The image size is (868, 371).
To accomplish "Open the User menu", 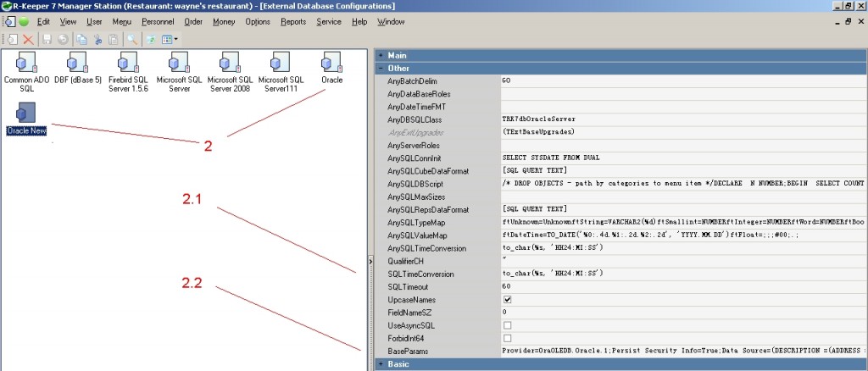I will (94, 21).
